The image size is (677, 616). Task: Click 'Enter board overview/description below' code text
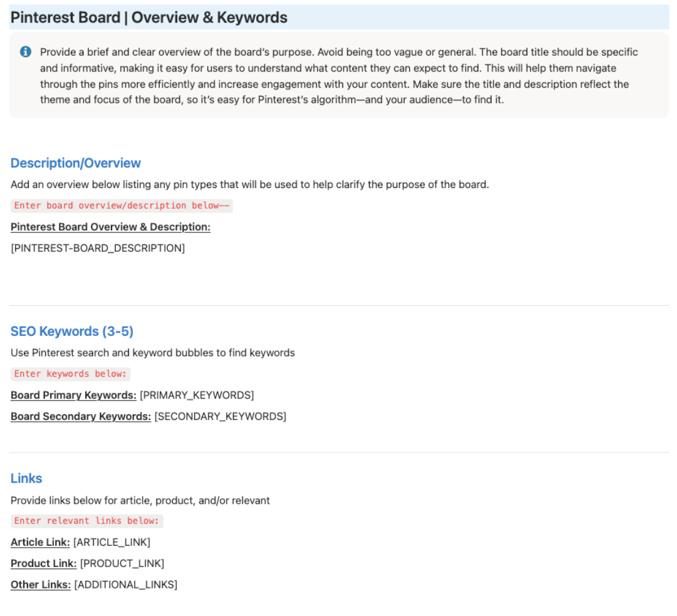pyautogui.click(x=121, y=206)
